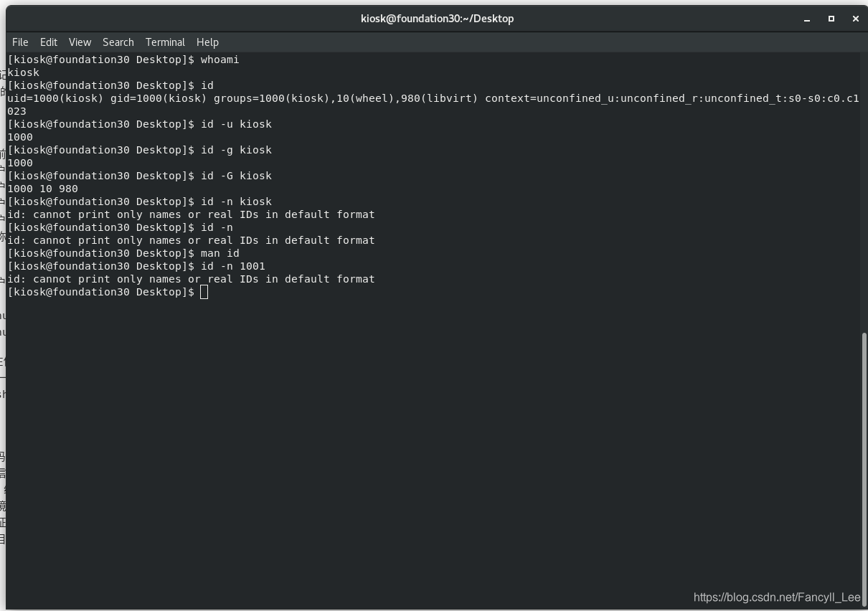Click the '023' wrapped output line
The width and height of the screenshot is (868, 611).
(x=17, y=111)
